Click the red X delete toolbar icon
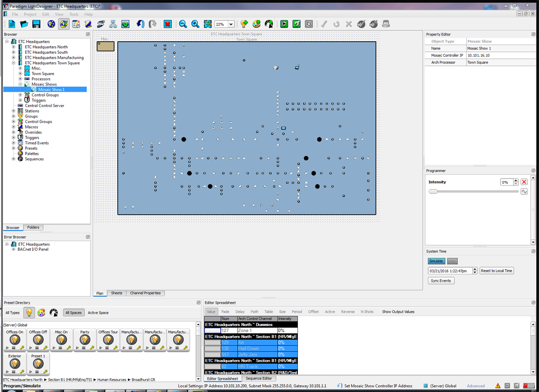 (168, 24)
